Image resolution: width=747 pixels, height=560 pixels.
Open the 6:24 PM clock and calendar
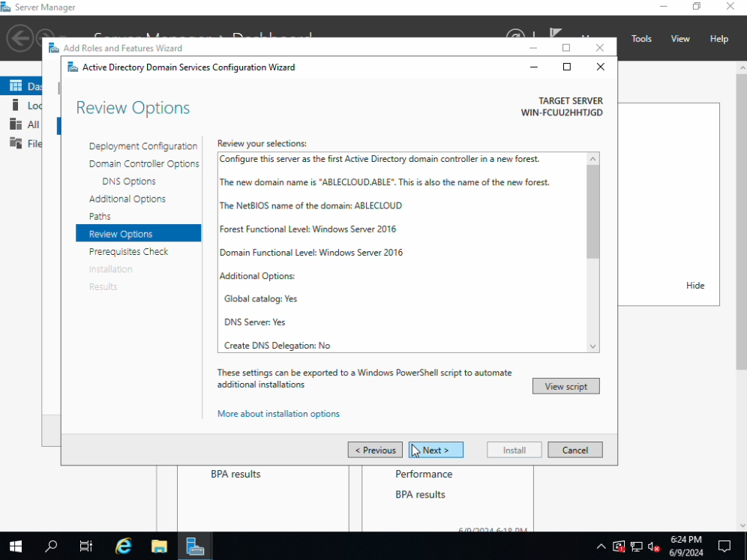[686, 546]
